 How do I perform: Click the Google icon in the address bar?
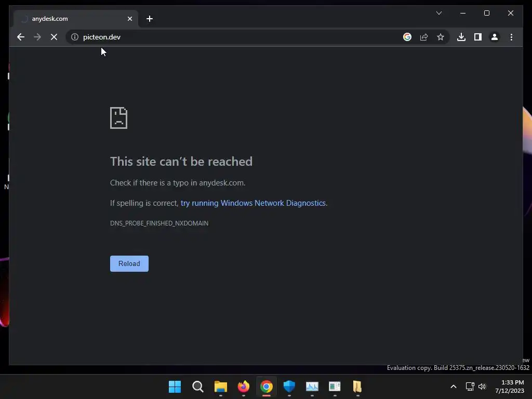tap(407, 37)
